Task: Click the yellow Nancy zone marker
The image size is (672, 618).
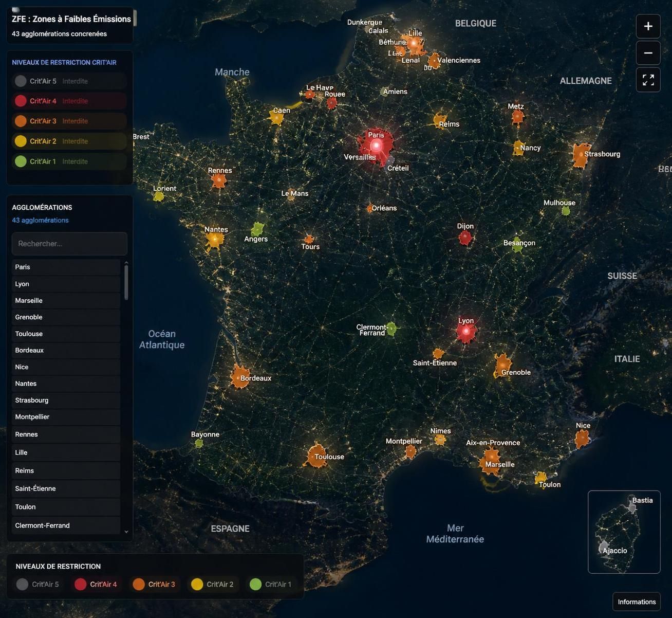Action: 518,148
